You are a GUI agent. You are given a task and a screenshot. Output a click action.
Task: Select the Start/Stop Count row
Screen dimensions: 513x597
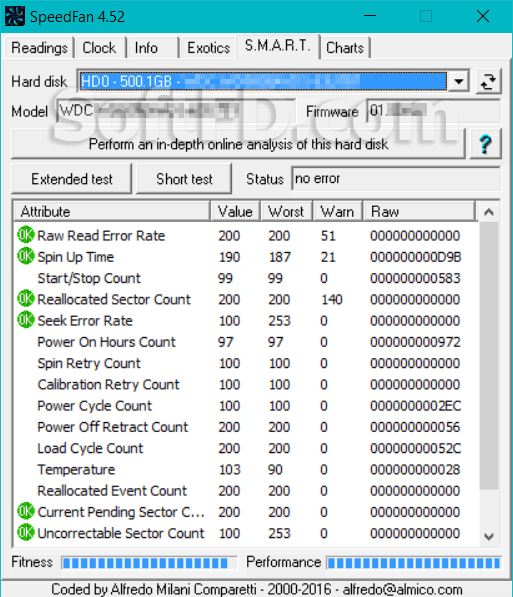(x=246, y=278)
